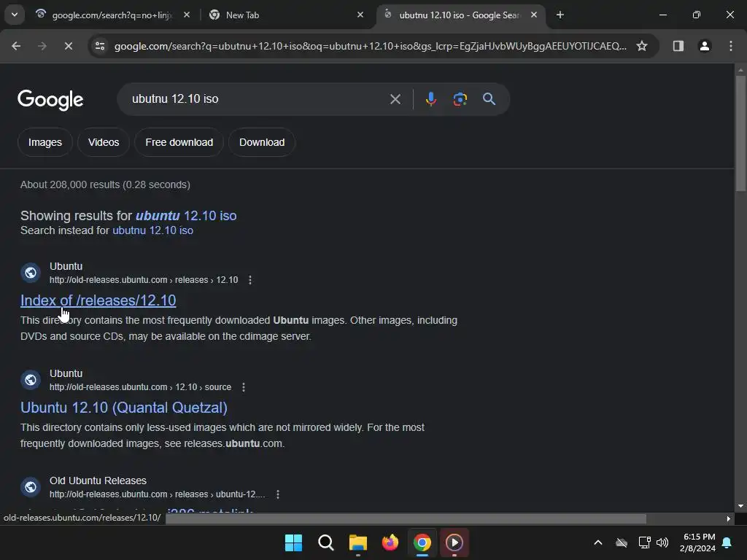Submit search with magnifier icon

[x=489, y=99]
